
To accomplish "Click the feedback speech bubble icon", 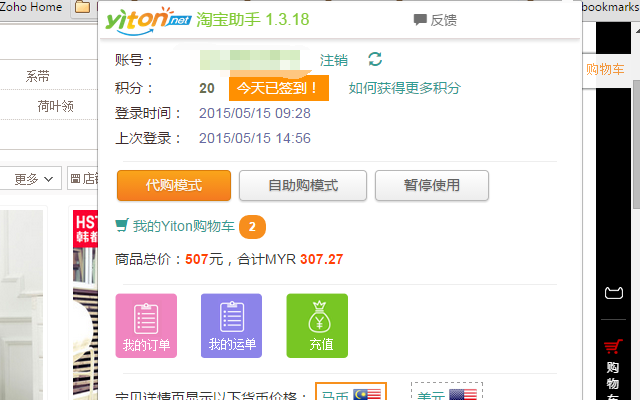I will 420,20.
